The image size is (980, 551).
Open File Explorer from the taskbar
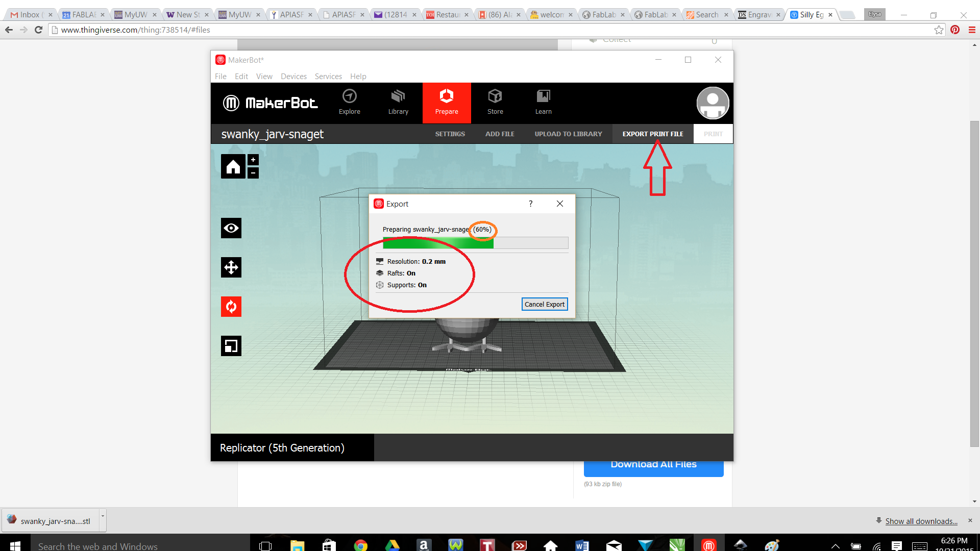pyautogui.click(x=297, y=545)
